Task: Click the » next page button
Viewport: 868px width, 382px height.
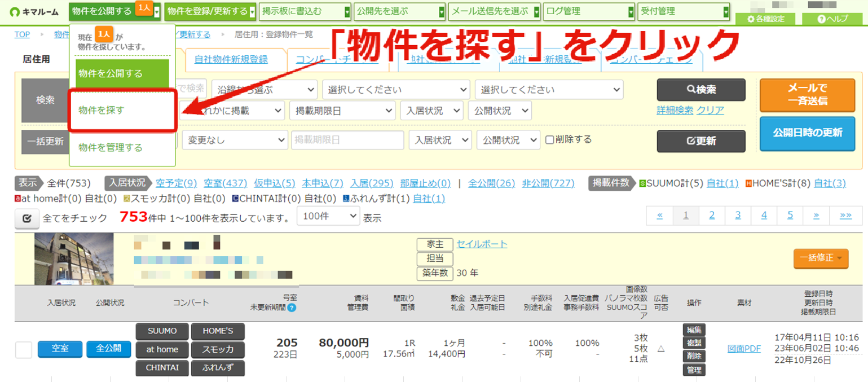Action: [816, 215]
